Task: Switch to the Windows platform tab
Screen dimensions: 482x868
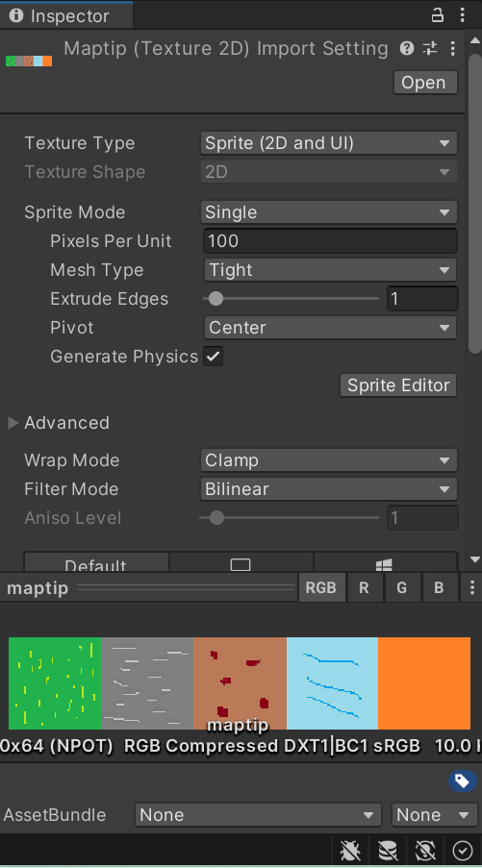Action: 385,562
